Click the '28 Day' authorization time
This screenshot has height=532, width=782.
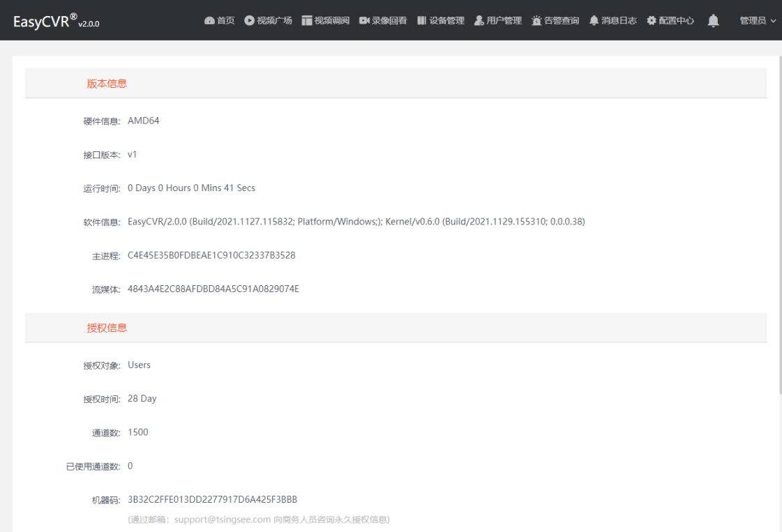tap(142, 398)
